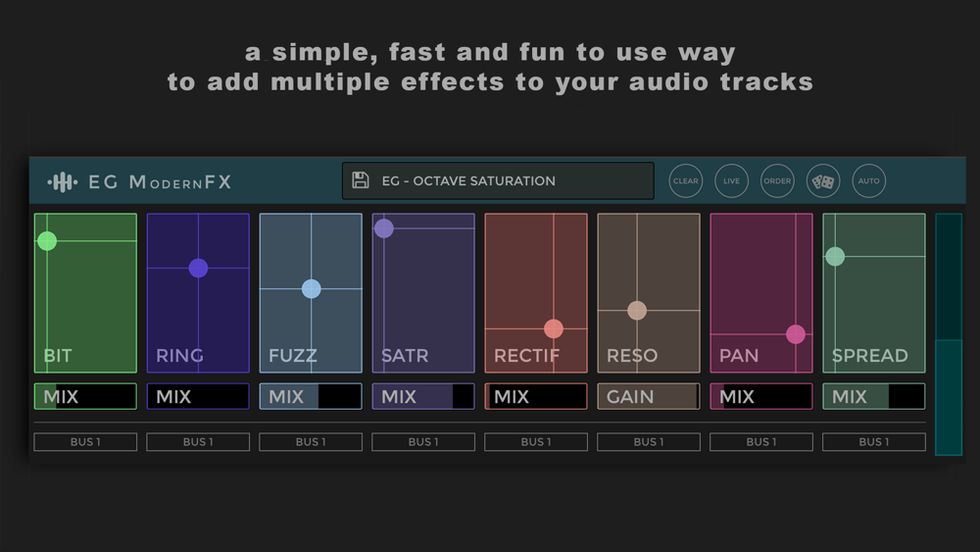Click the beige RESO pad handle dot
Screen dimensions: 980x552
(637, 310)
